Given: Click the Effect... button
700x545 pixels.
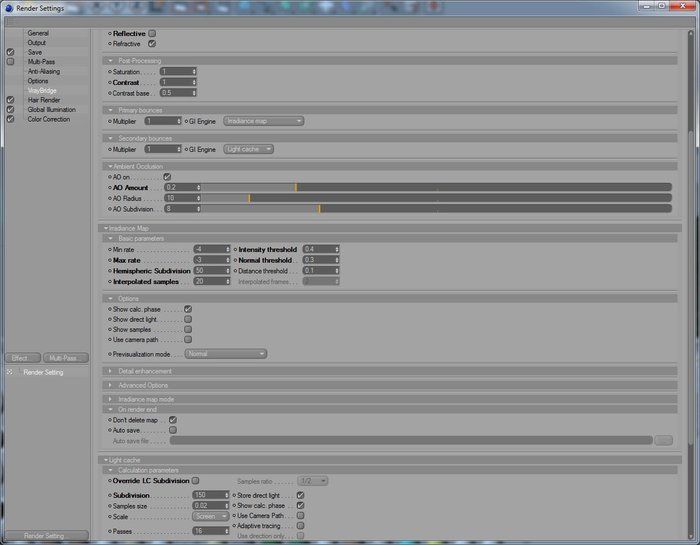Looking at the screenshot, I should click(x=23, y=358).
